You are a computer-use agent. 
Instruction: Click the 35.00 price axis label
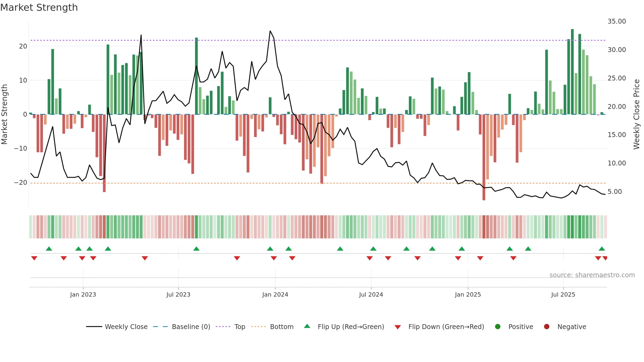[617, 21]
